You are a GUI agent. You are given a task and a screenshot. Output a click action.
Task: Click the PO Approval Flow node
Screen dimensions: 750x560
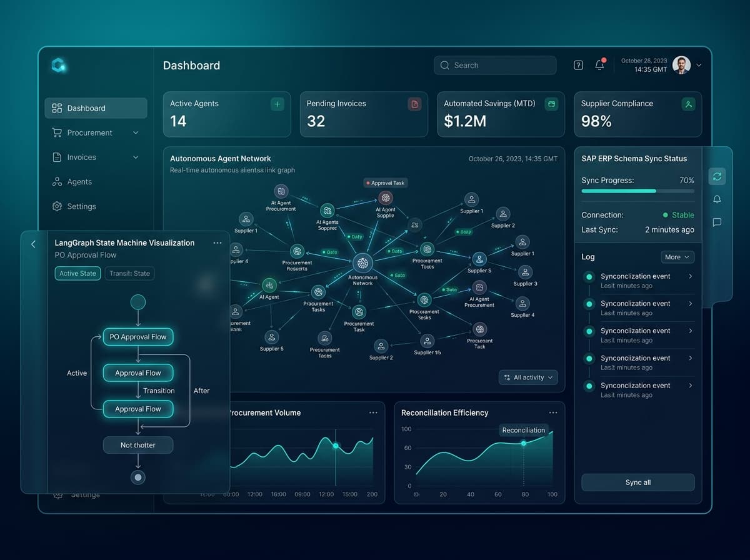tap(138, 337)
